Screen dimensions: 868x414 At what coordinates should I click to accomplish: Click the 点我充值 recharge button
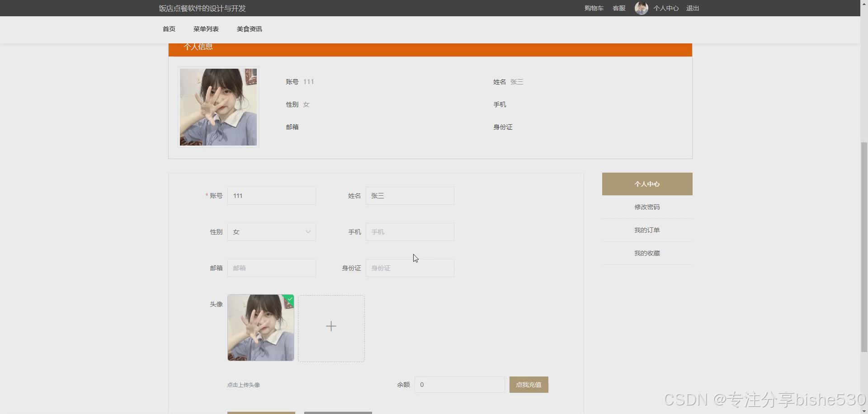528,385
